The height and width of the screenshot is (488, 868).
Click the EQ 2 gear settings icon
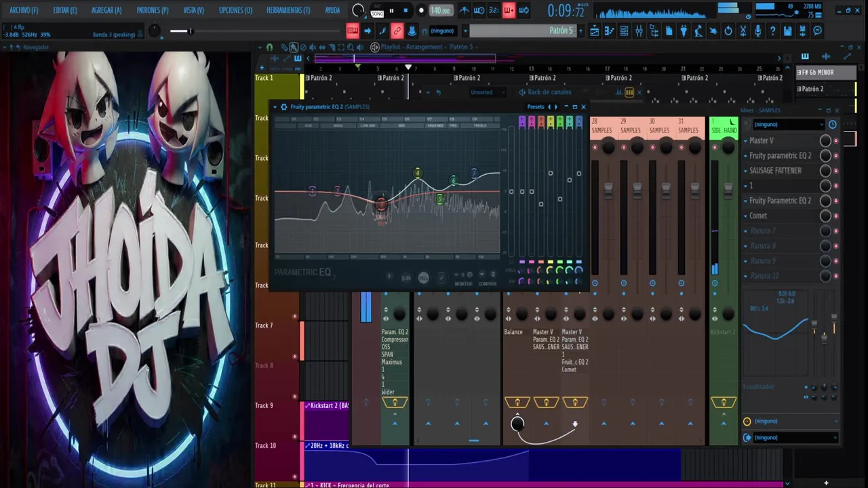pos(284,106)
